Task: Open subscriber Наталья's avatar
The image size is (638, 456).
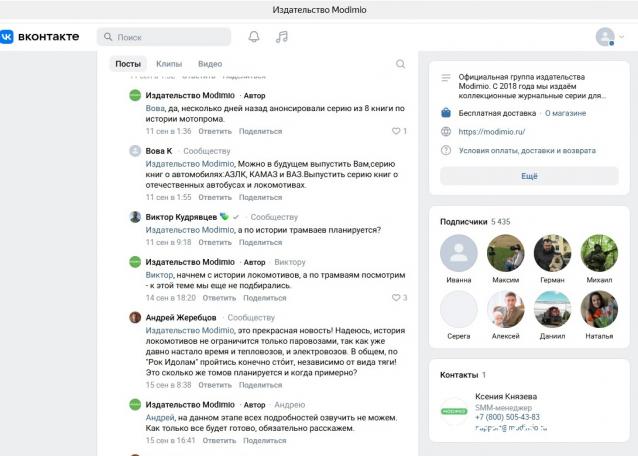Action: click(x=599, y=309)
